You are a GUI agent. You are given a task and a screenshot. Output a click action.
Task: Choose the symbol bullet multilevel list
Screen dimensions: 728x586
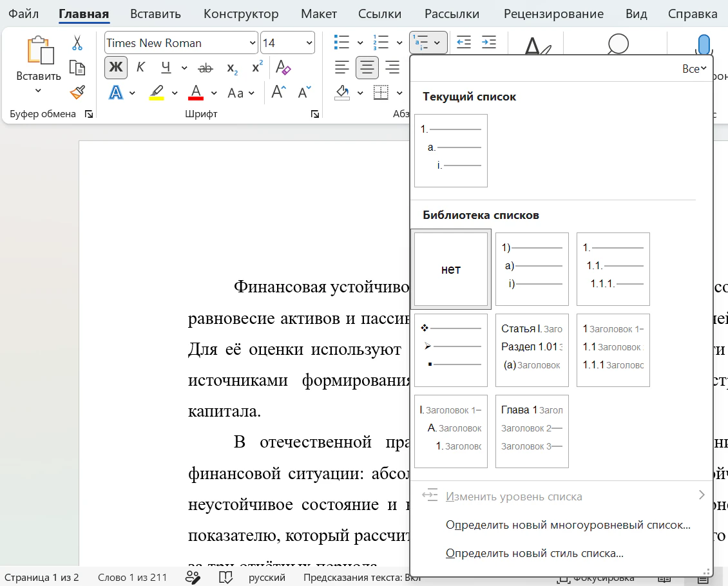(x=451, y=350)
